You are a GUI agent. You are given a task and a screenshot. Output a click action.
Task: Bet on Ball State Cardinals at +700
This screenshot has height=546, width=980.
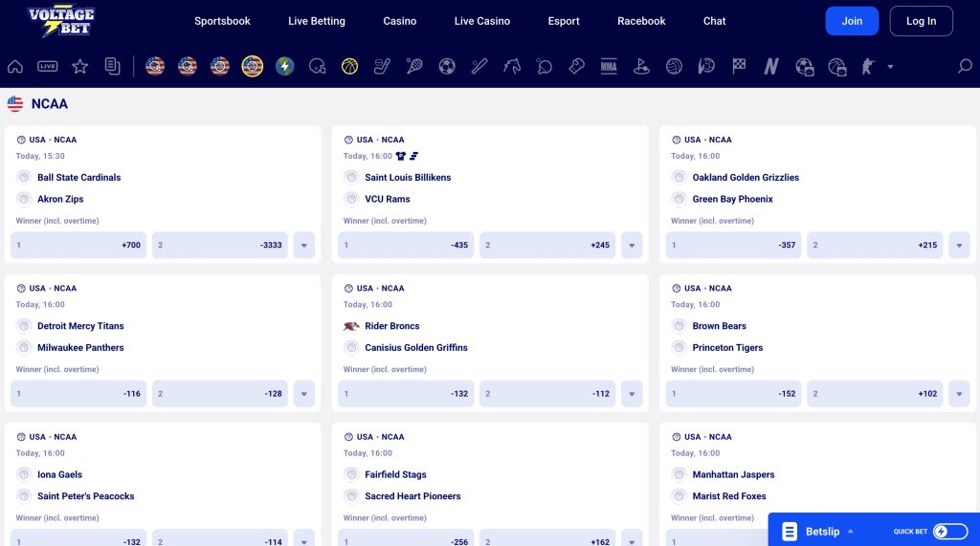coord(78,246)
